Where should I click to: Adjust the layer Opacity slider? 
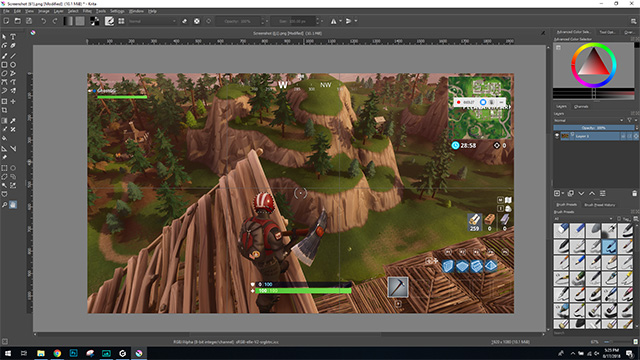tap(593, 128)
